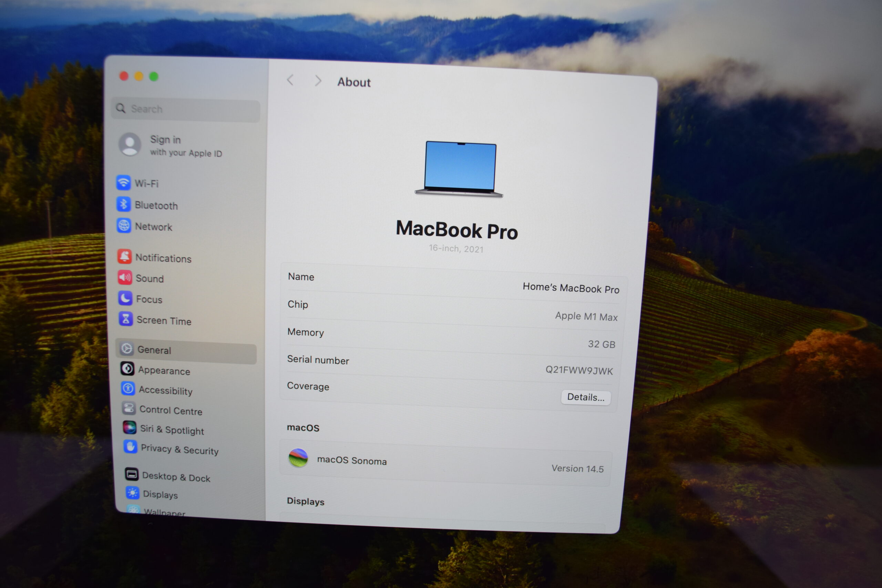Select Displays label in sidebar
The height and width of the screenshot is (588, 882).
point(161,495)
